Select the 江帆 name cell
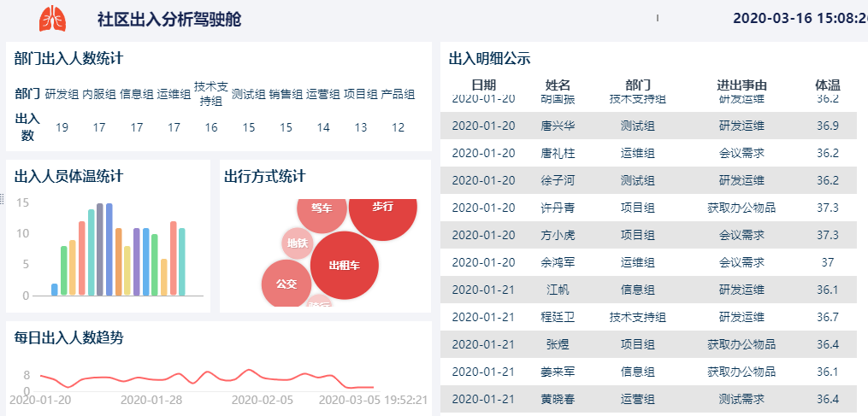The height and width of the screenshot is (416, 868). [558, 290]
